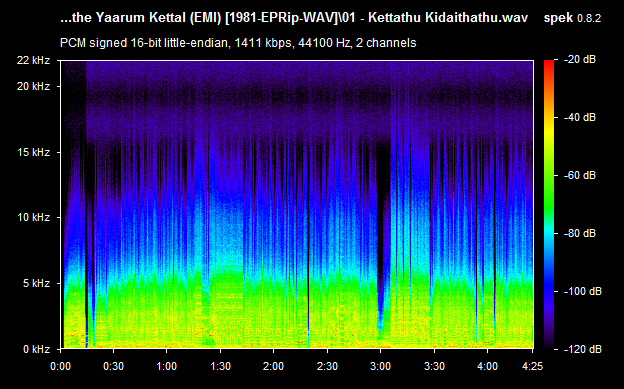624x389 pixels.
Task: Click the -60 dB legend label
Action: [x=579, y=176]
